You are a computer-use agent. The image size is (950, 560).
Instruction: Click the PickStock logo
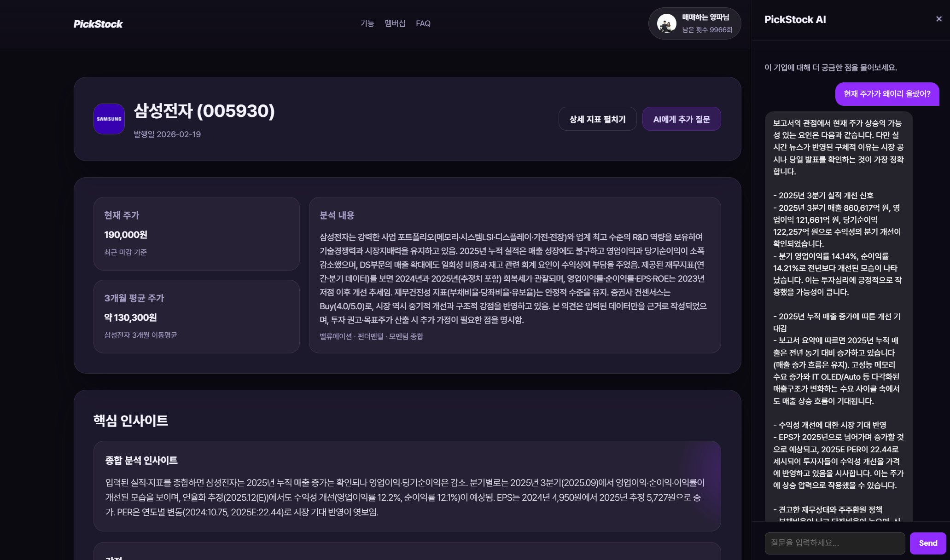point(98,24)
